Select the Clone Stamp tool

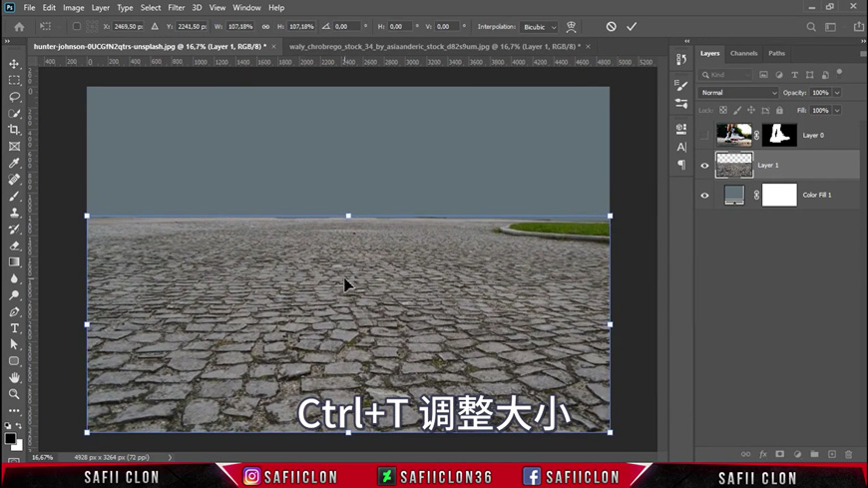click(x=14, y=213)
